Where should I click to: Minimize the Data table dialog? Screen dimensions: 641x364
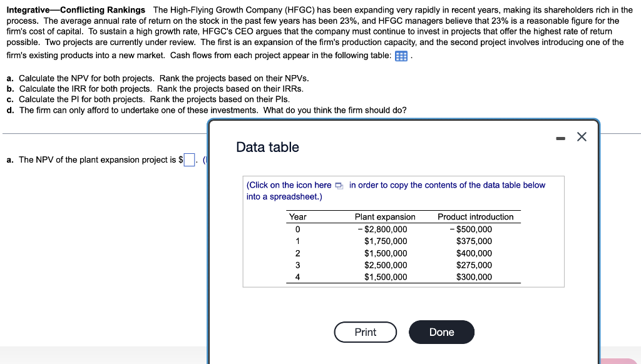(560, 139)
